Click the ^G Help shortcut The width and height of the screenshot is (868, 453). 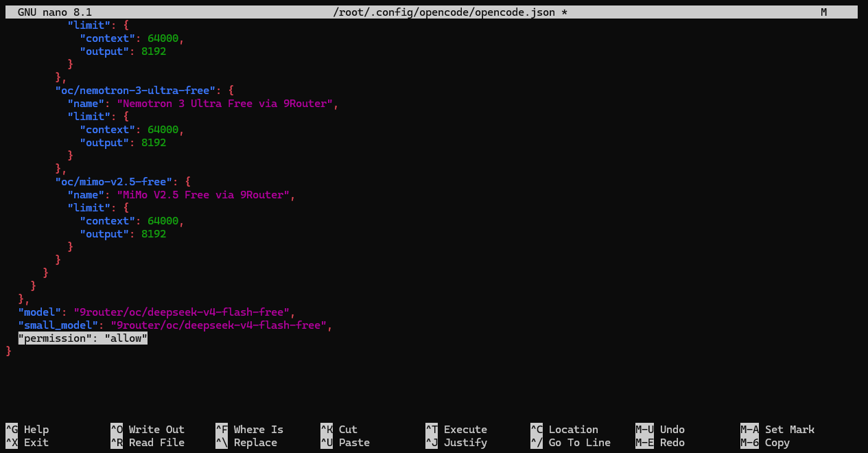point(27,430)
